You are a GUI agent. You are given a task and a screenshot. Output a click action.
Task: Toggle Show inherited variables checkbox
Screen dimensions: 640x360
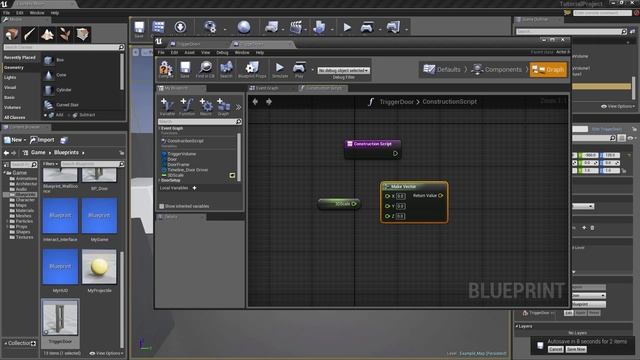[162, 206]
